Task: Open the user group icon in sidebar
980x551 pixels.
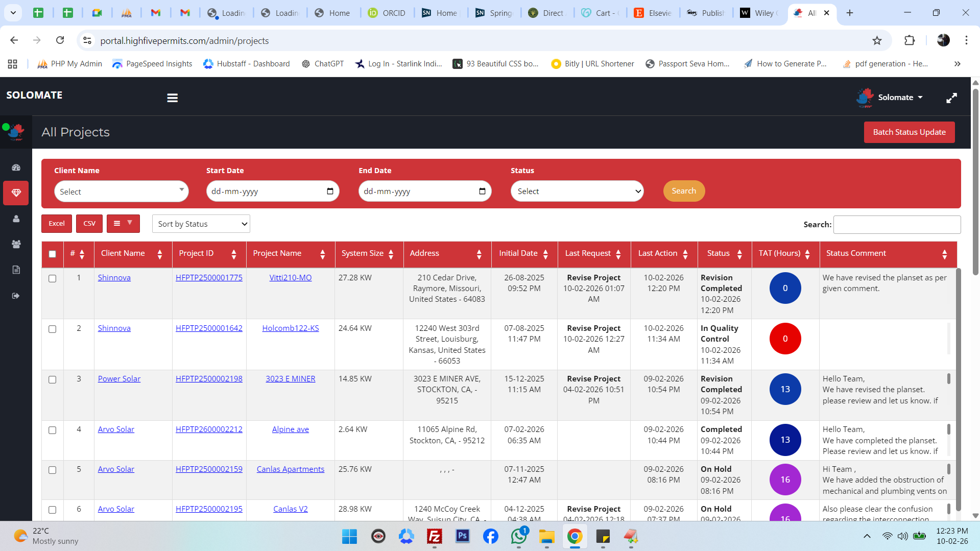Action: [16, 244]
